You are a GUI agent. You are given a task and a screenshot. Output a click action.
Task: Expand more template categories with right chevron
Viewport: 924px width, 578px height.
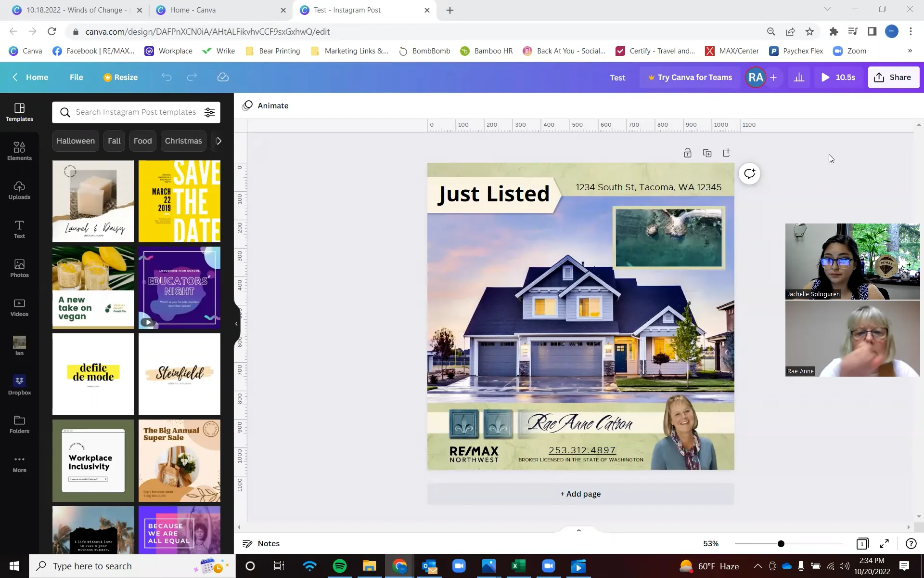click(219, 141)
